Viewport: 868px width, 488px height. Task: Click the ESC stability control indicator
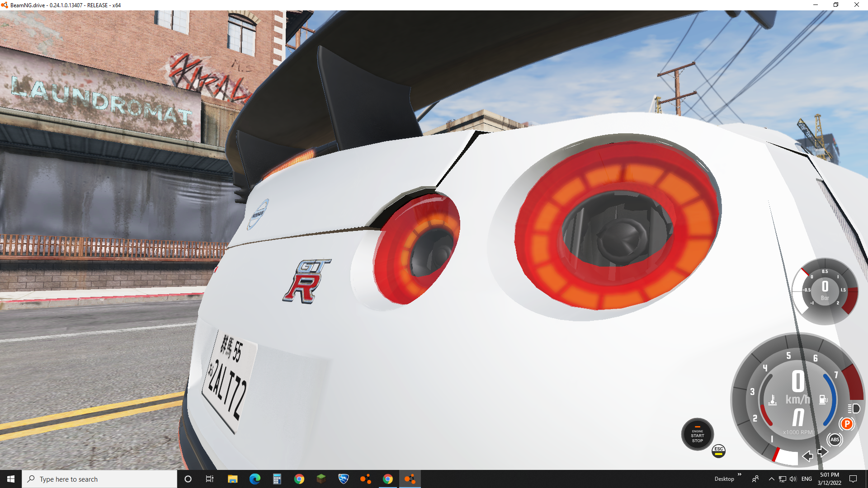tap(718, 451)
